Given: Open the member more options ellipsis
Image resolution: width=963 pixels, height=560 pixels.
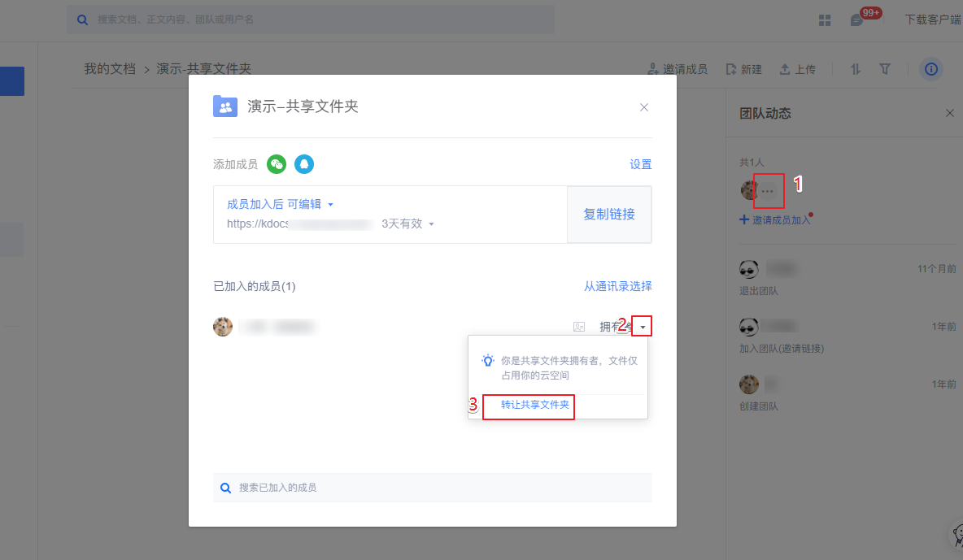Looking at the screenshot, I should pyautogui.click(x=768, y=191).
